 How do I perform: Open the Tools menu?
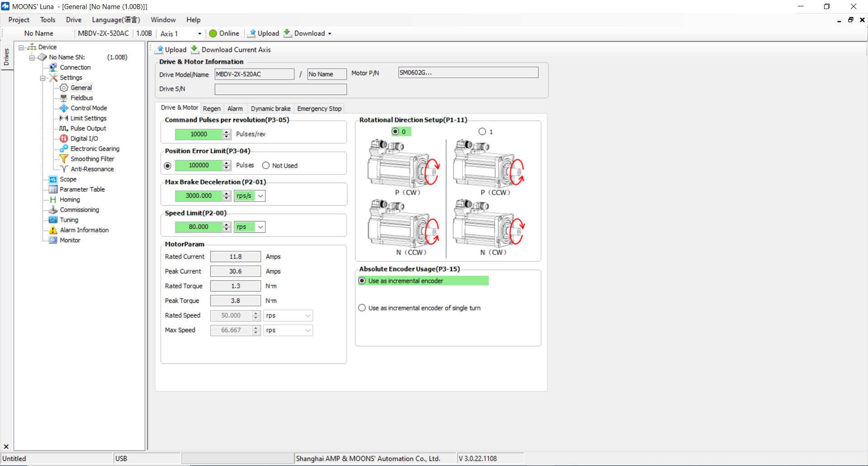[x=47, y=20]
